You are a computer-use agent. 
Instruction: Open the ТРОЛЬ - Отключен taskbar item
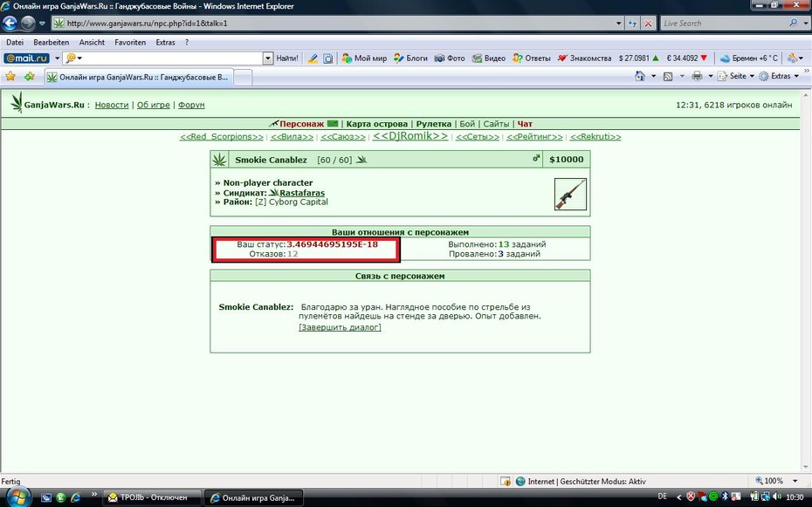point(152,497)
